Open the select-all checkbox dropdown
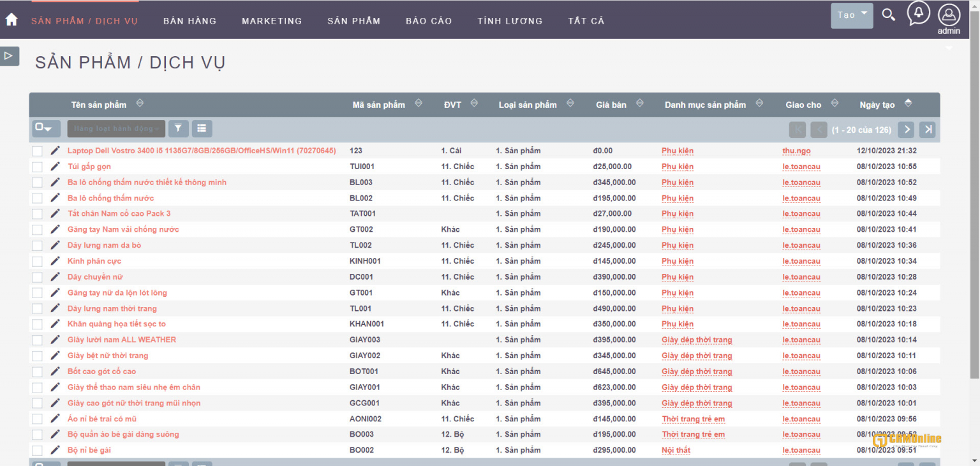 [46, 128]
